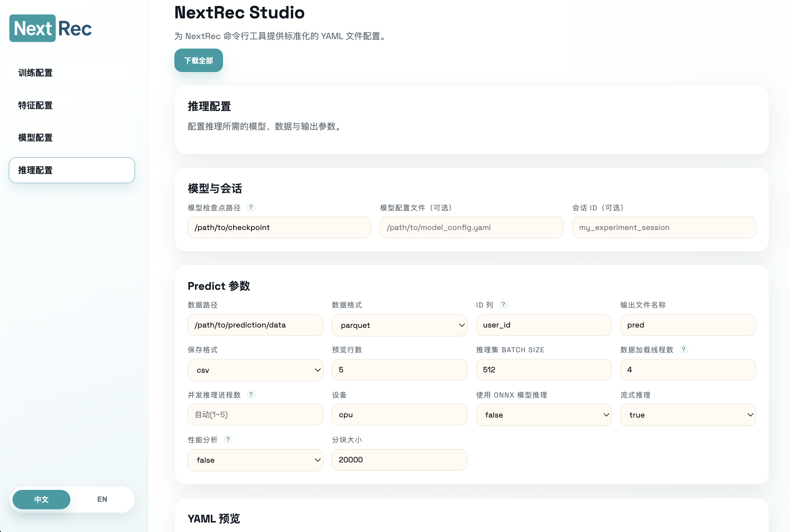Click the 分块大小 field showing 20000
This screenshot has width=790, height=532.
tap(399, 460)
